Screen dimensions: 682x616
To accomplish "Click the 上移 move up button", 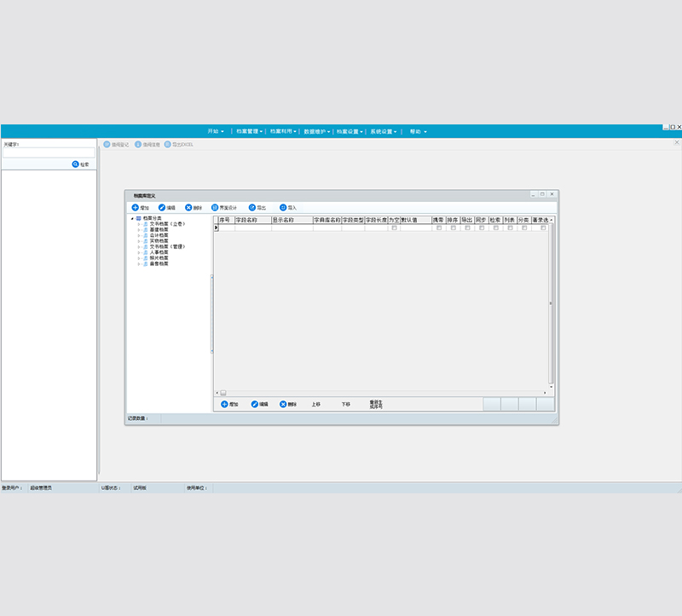I will (x=315, y=404).
